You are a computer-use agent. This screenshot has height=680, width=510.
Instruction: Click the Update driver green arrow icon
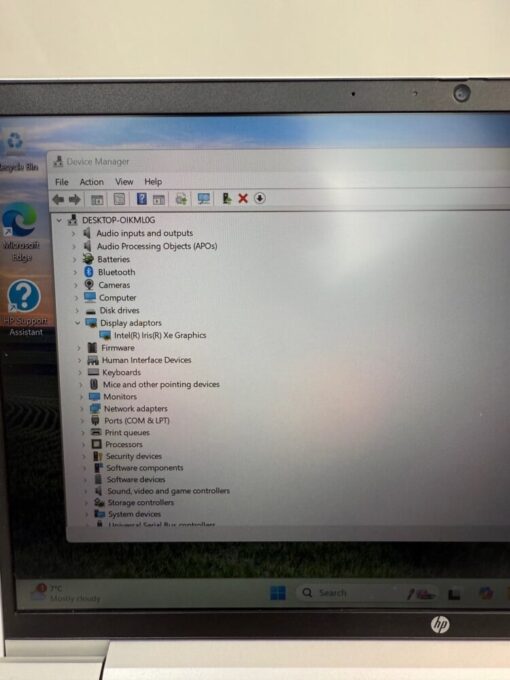(x=226, y=199)
